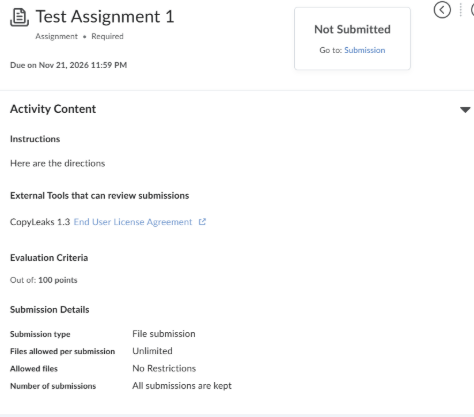Click the Submission Details heading

pos(50,310)
